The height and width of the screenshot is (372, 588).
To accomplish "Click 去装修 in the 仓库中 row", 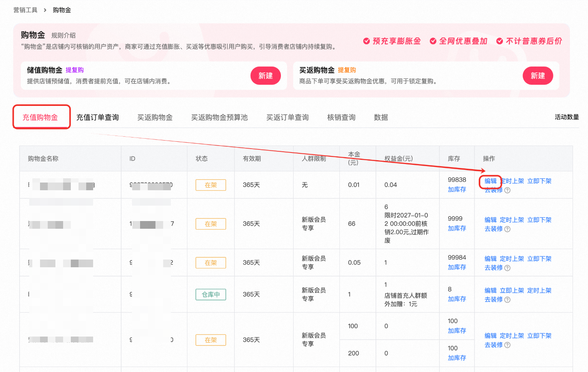I will pos(494,299).
